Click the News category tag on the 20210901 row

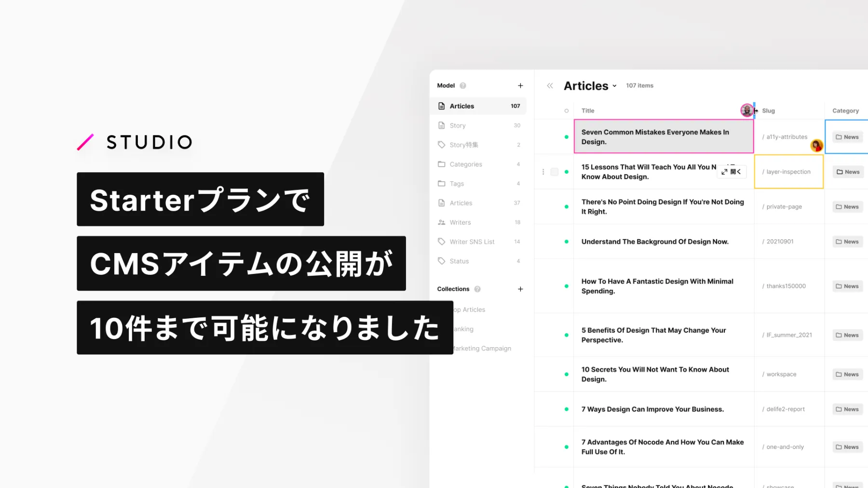(x=847, y=242)
